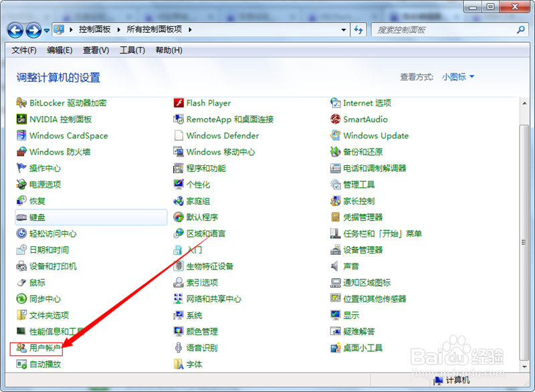This screenshot has width=535, height=392.
Task: Open Windows 移动中心 icon
Action: pyautogui.click(x=179, y=152)
